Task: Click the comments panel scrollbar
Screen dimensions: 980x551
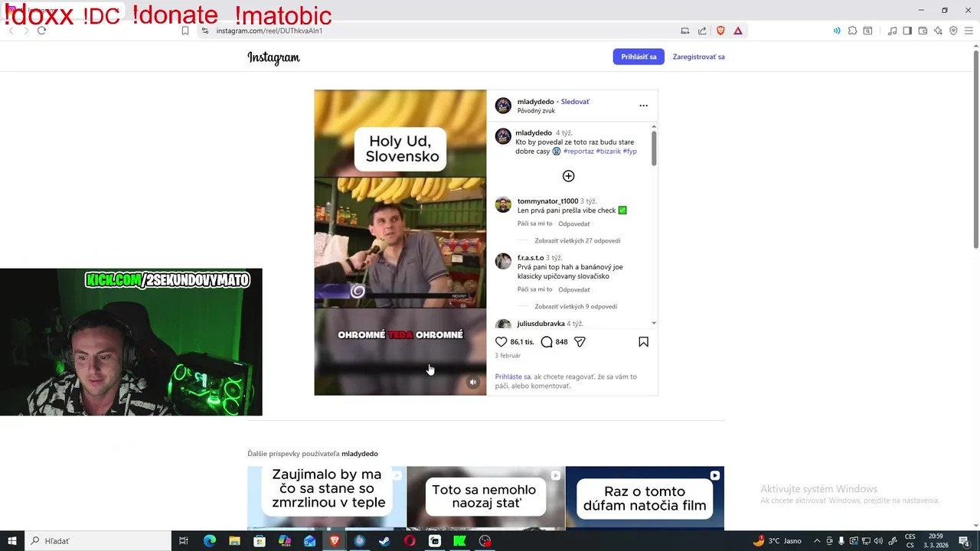Action: (654, 148)
